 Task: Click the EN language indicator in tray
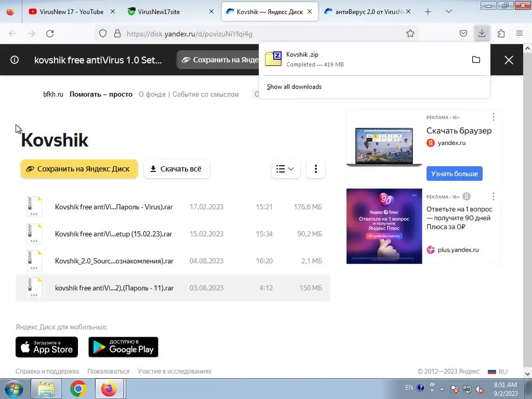coord(409,388)
